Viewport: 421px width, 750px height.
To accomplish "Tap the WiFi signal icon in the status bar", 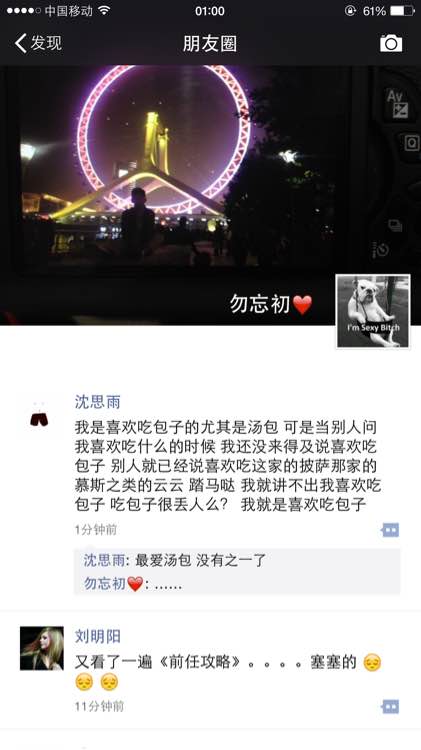I will [x=104, y=11].
